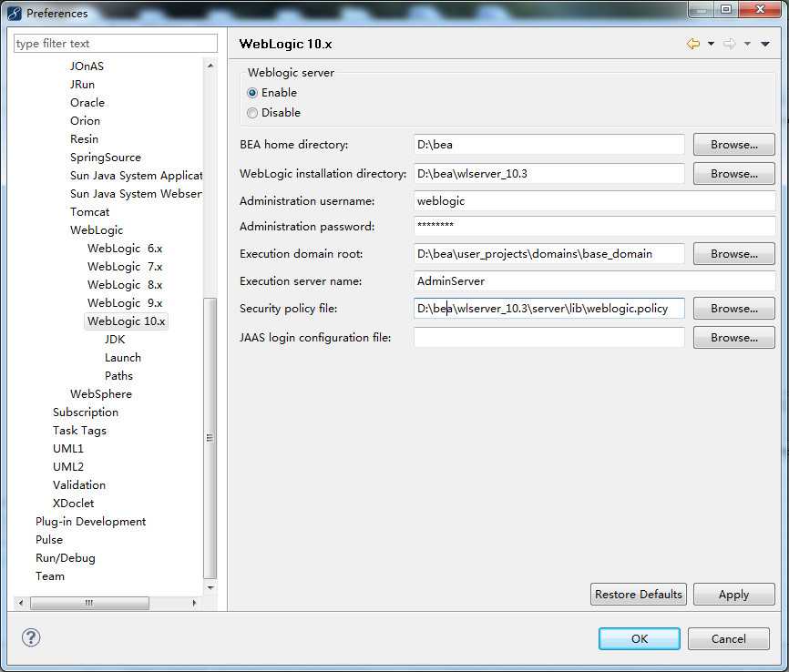Click the back navigation arrow icon
The height and width of the screenshot is (672, 789).
click(x=693, y=45)
